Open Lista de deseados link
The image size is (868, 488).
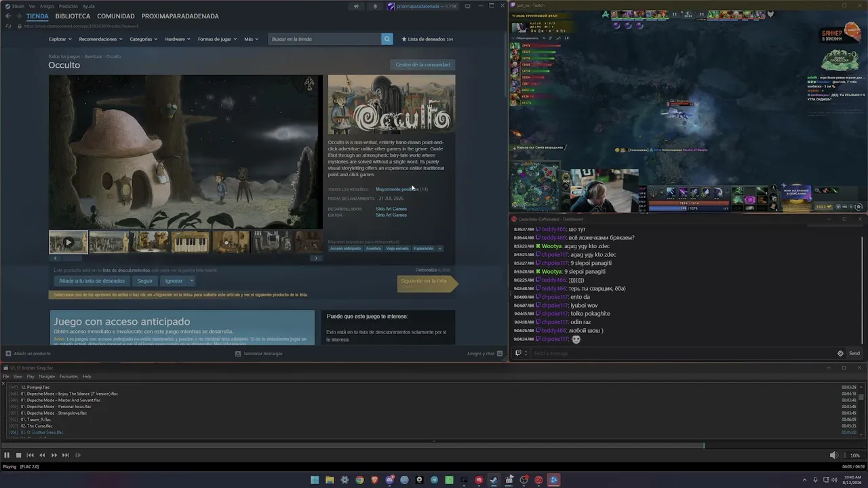[428, 39]
